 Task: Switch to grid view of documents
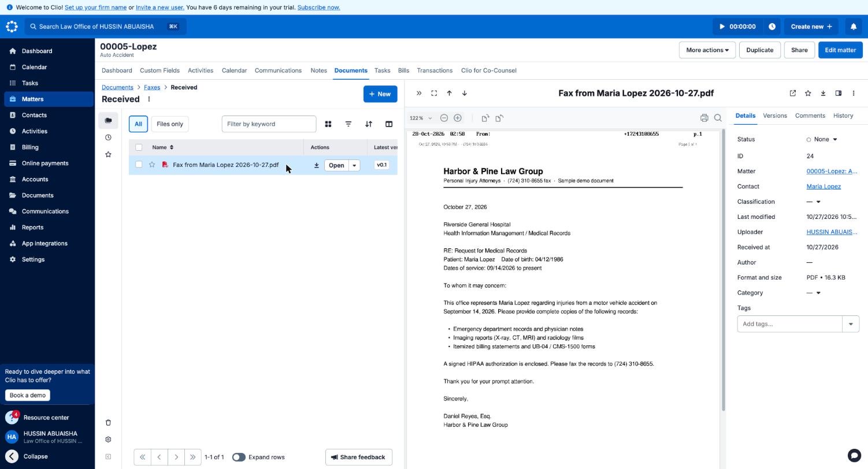click(x=328, y=124)
